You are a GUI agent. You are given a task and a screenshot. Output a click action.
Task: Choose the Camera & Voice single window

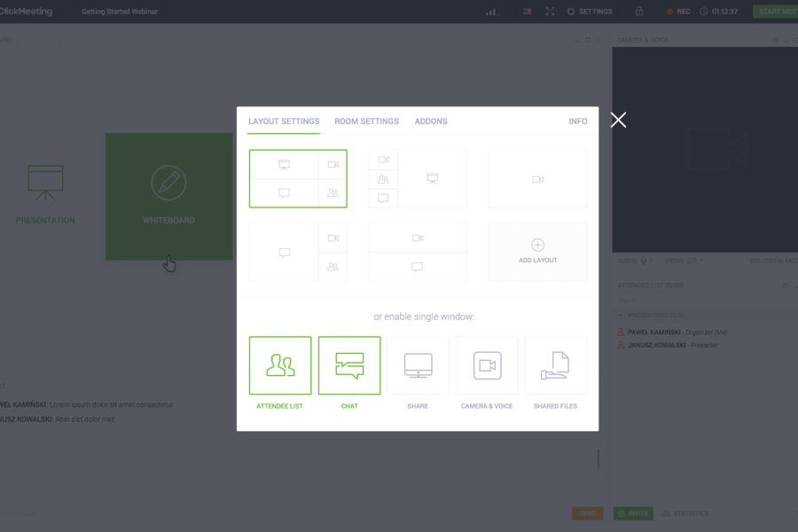(x=487, y=365)
